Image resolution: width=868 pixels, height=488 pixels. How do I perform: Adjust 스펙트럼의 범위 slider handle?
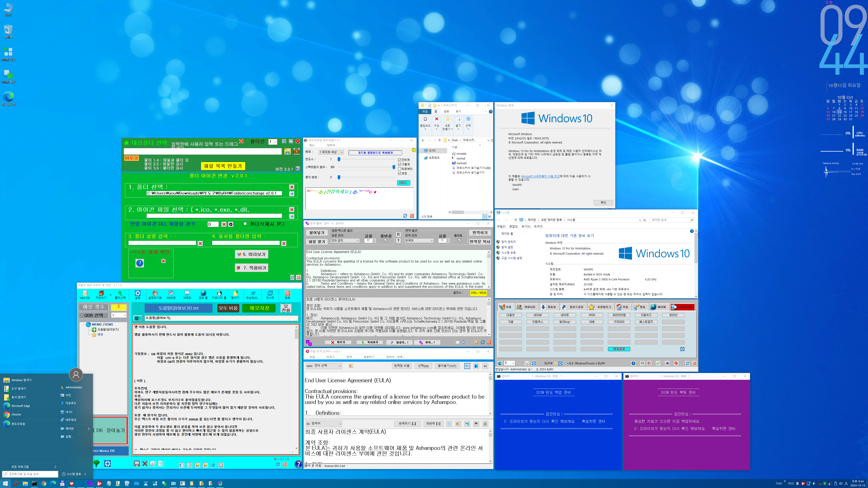(x=394, y=167)
